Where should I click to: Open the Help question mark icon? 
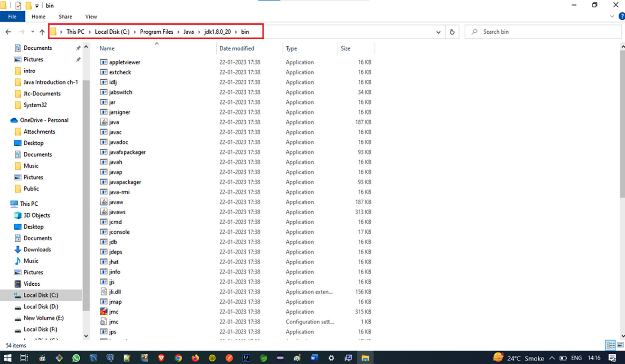tap(621, 16)
